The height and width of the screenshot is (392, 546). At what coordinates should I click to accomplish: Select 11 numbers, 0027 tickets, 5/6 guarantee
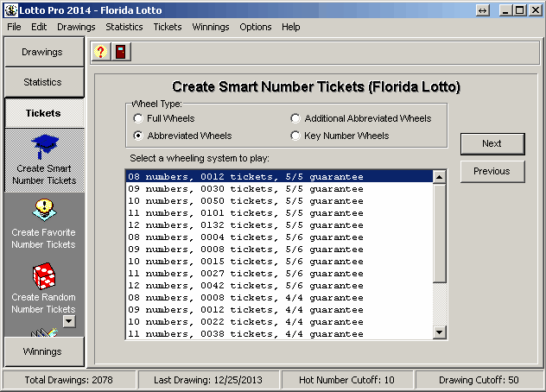coord(279,274)
